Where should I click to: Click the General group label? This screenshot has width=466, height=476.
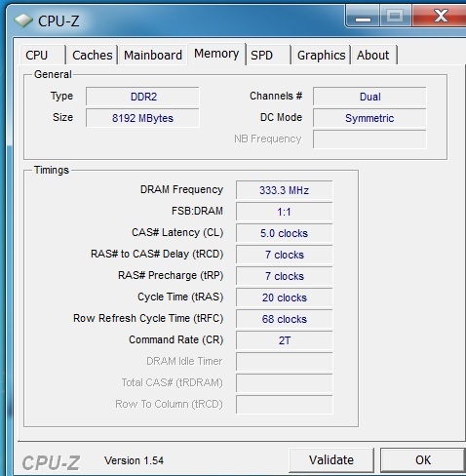53,74
